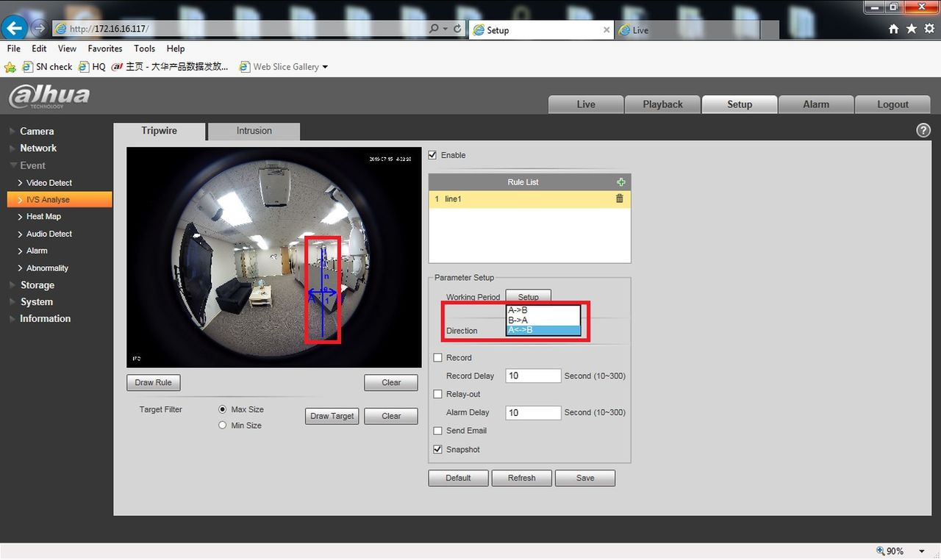Open zoom level dropdown arrow at 90%
Viewport: 941px width, 560px height.
point(922,551)
